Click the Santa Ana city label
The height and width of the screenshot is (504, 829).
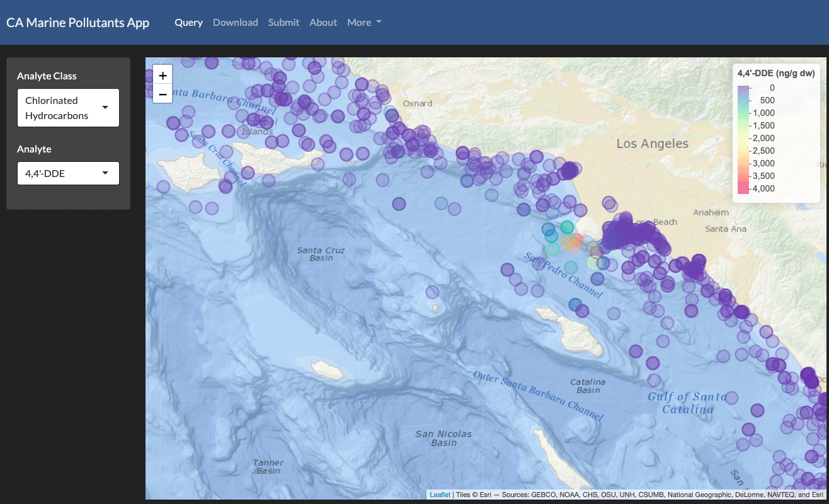pyautogui.click(x=726, y=229)
